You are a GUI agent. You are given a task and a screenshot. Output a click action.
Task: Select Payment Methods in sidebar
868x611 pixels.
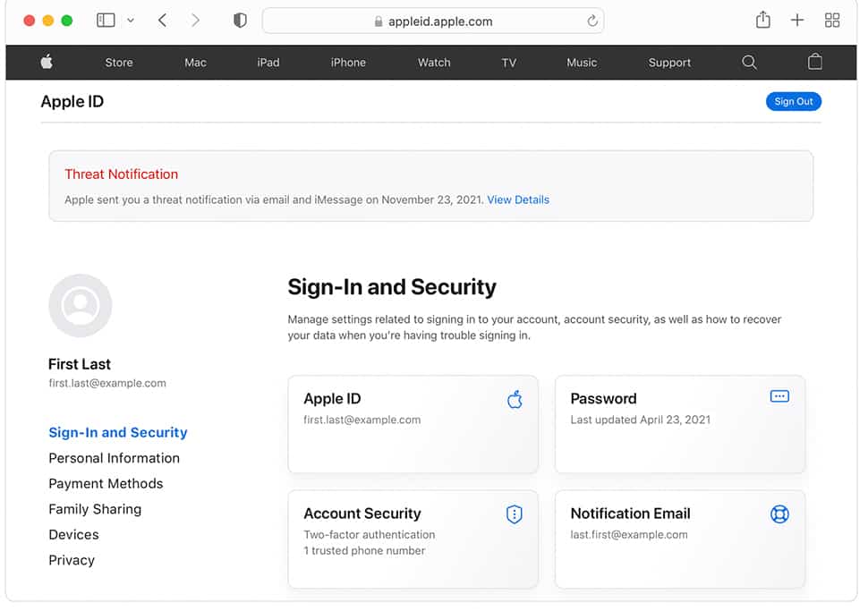(x=106, y=484)
